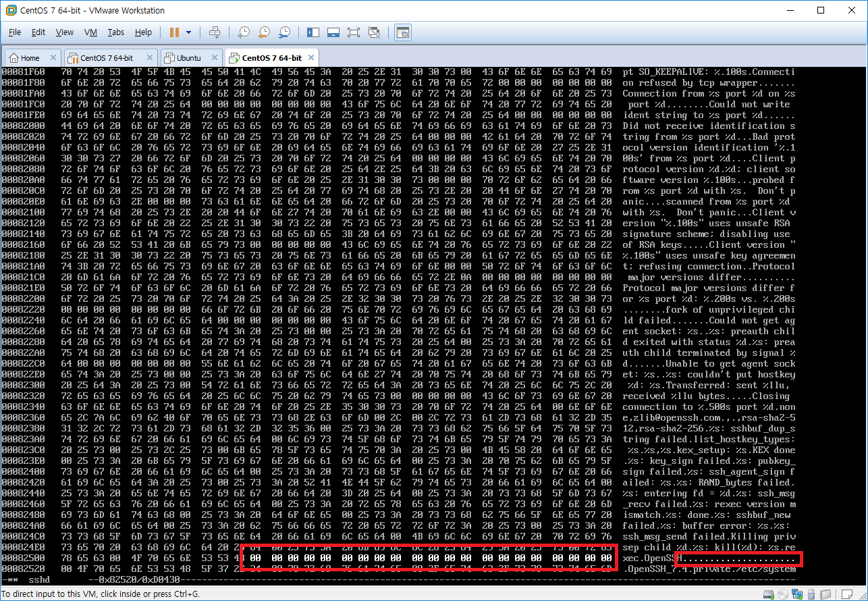
Task: Switch to the Ubuntu tab
Action: tap(190, 57)
